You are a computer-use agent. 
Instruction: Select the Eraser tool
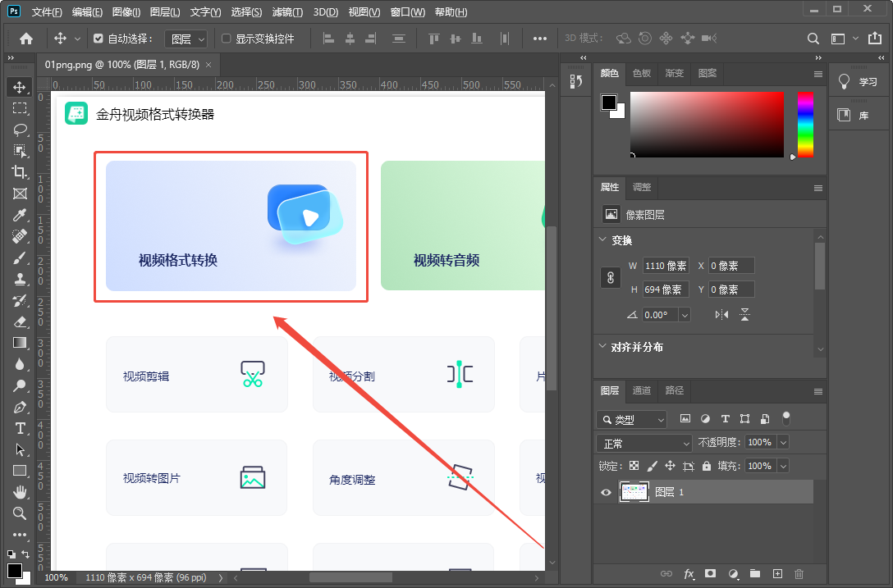(x=20, y=321)
